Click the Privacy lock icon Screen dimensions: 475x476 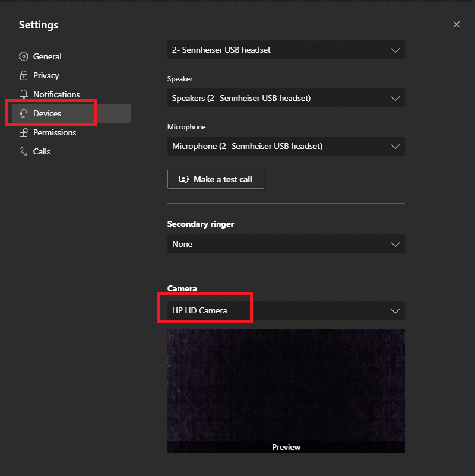click(x=24, y=75)
